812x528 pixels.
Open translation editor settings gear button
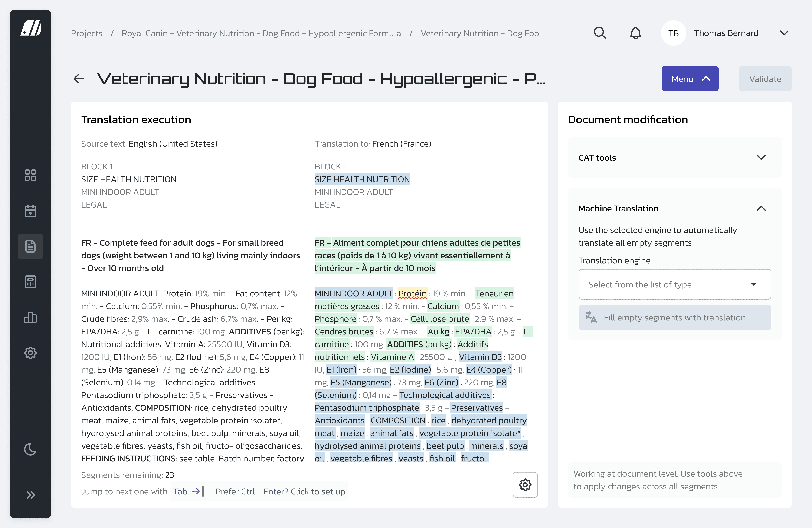pyautogui.click(x=525, y=485)
